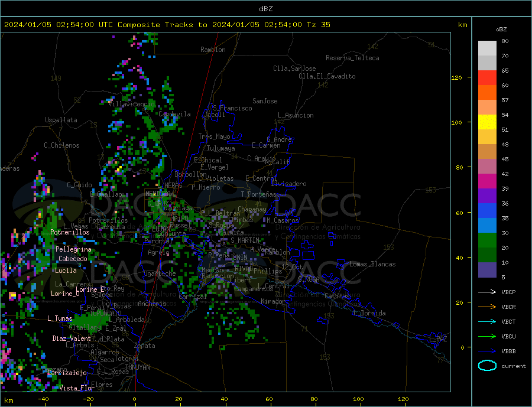Click the white VBCP arrow in legend

point(487,292)
